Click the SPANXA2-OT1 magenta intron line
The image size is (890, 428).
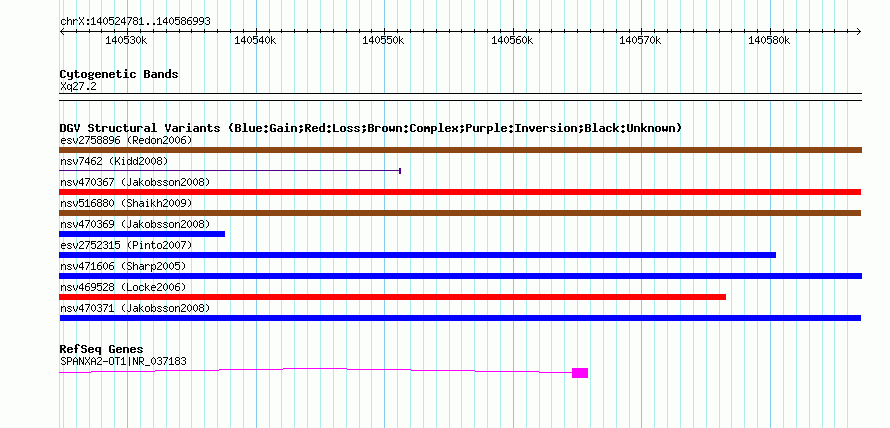coord(316,371)
